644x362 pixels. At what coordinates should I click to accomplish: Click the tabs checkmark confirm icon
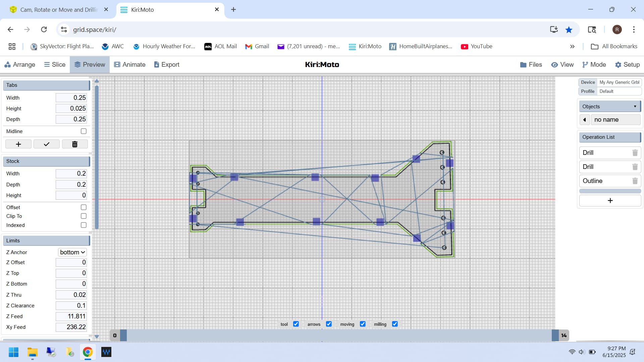pos(47,144)
